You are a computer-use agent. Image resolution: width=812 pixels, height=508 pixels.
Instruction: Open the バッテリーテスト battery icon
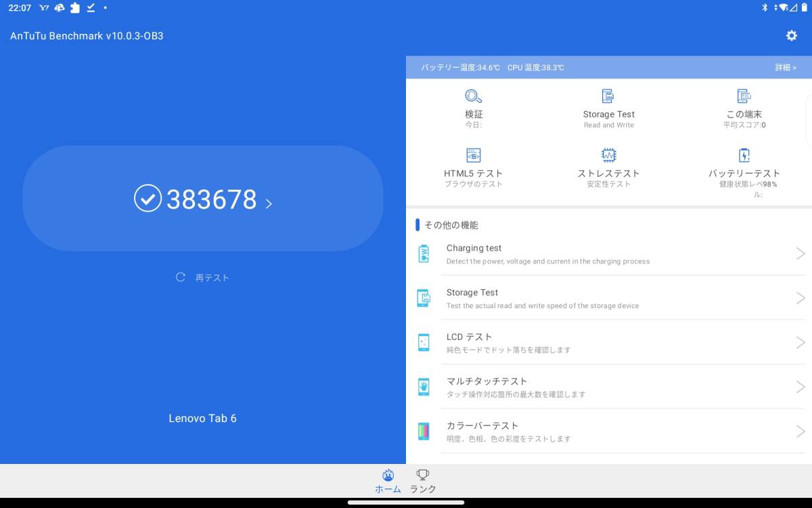pos(744,155)
